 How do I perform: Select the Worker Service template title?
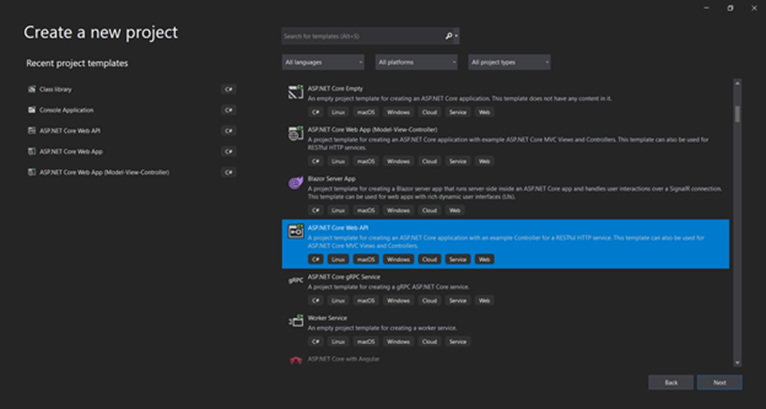(x=327, y=318)
